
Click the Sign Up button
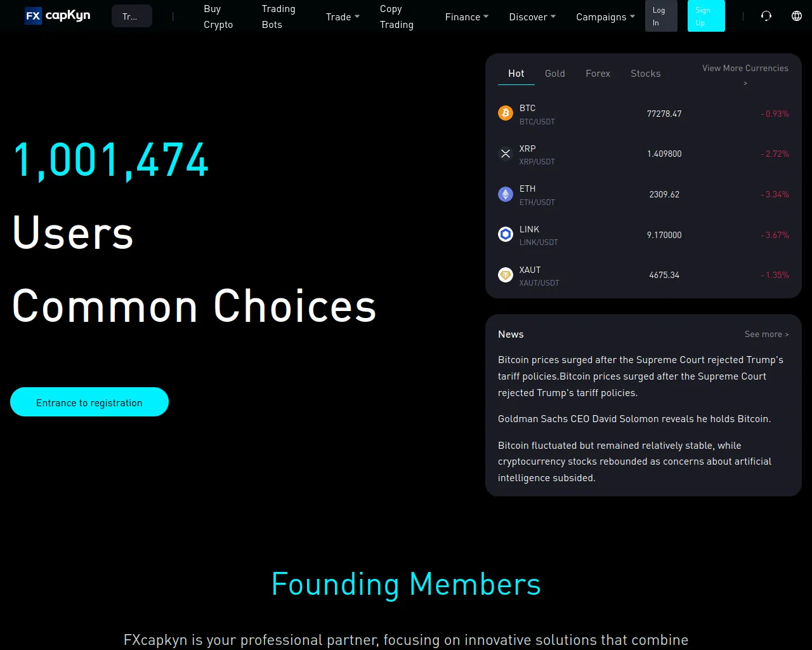(706, 16)
